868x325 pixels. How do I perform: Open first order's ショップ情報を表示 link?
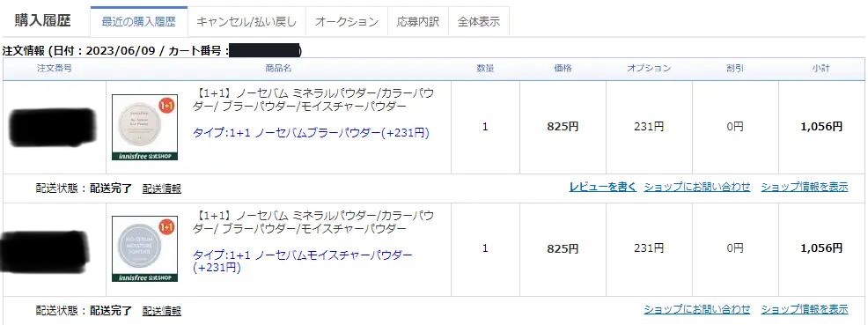pyautogui.click(x=805, y=187)
